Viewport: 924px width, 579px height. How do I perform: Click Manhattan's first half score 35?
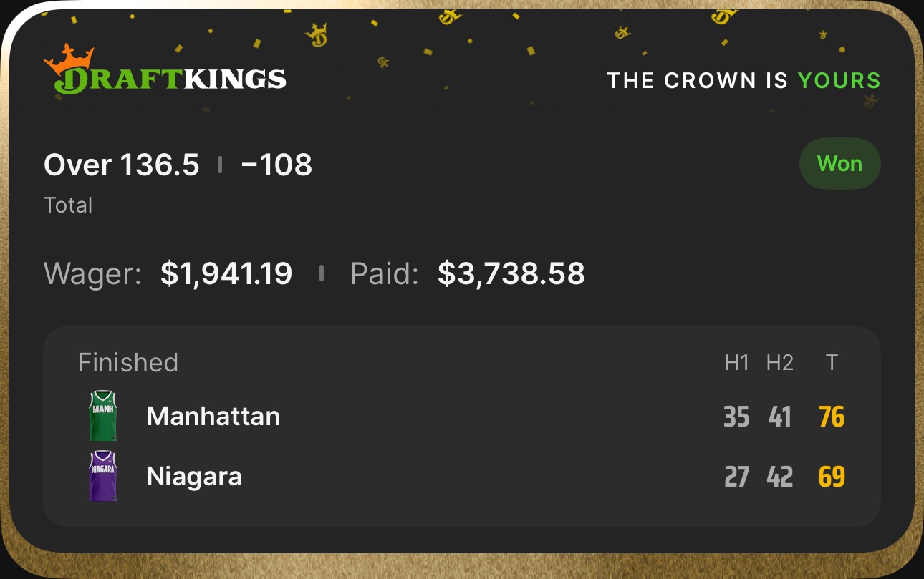click(736, 417)
